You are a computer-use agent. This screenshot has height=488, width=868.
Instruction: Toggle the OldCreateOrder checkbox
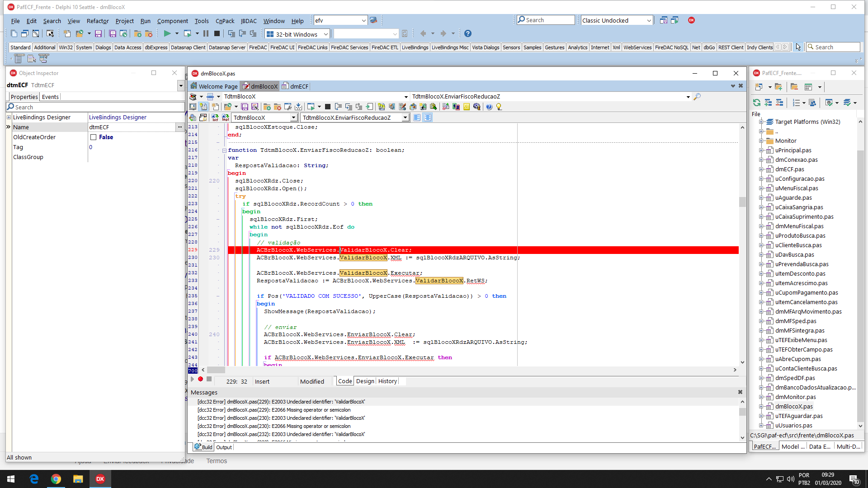[x=93, y=137]
